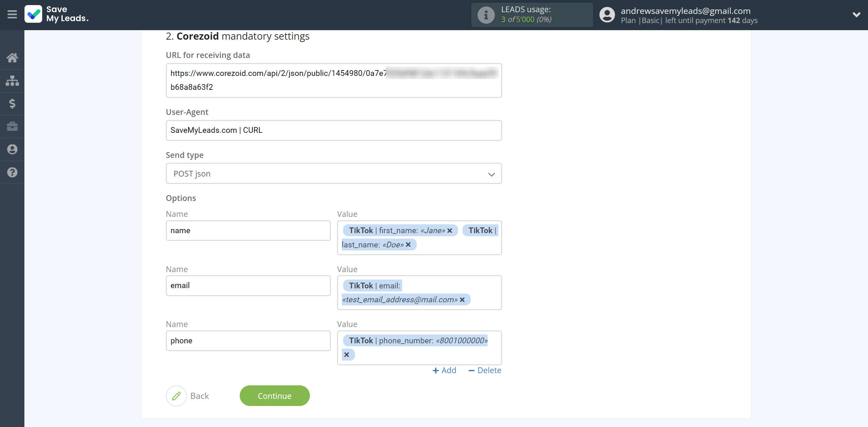Click the Continue button
868x427 pixels.
(x=275, y=396)
